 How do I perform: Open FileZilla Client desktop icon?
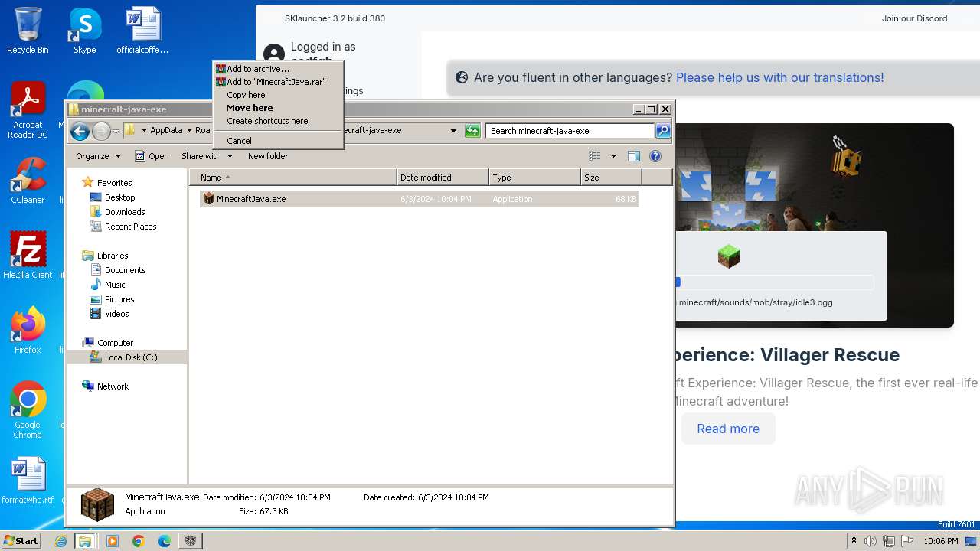[x=28, y=256]
